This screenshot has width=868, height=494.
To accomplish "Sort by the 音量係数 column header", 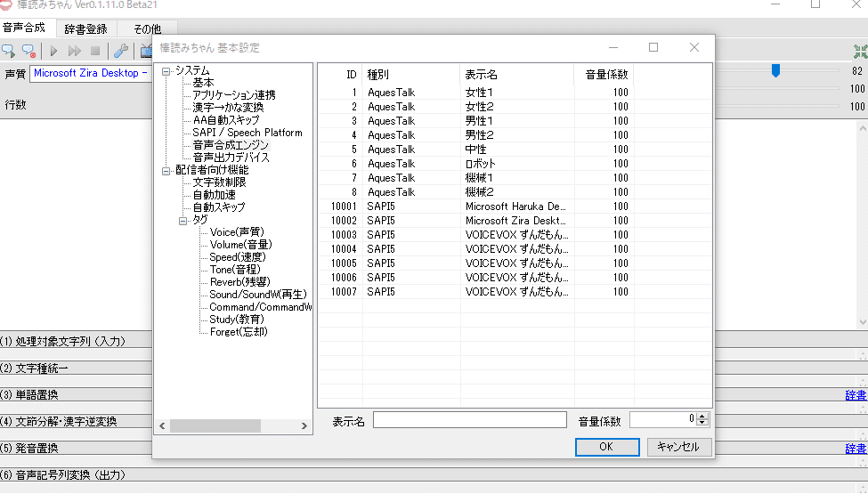I will (x=604, y=75).
